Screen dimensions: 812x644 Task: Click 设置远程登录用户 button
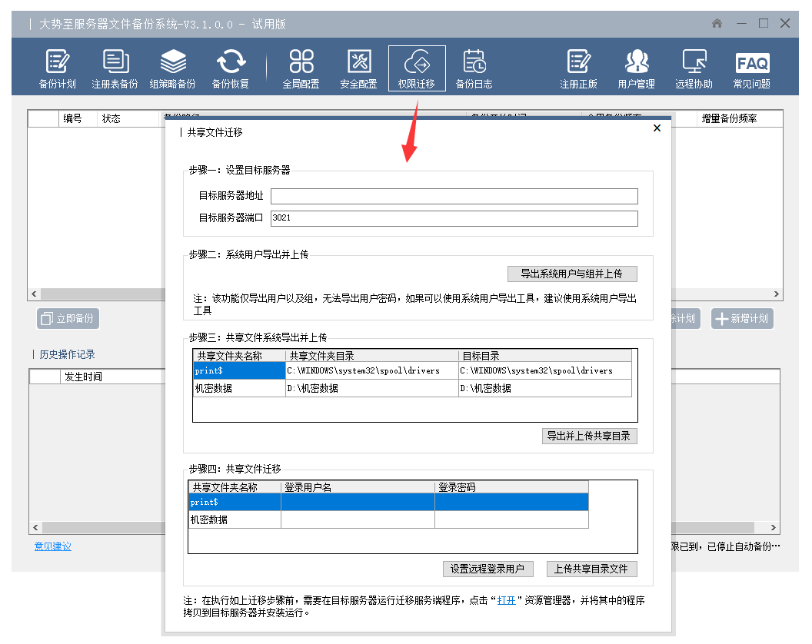[x=488, y=569]
